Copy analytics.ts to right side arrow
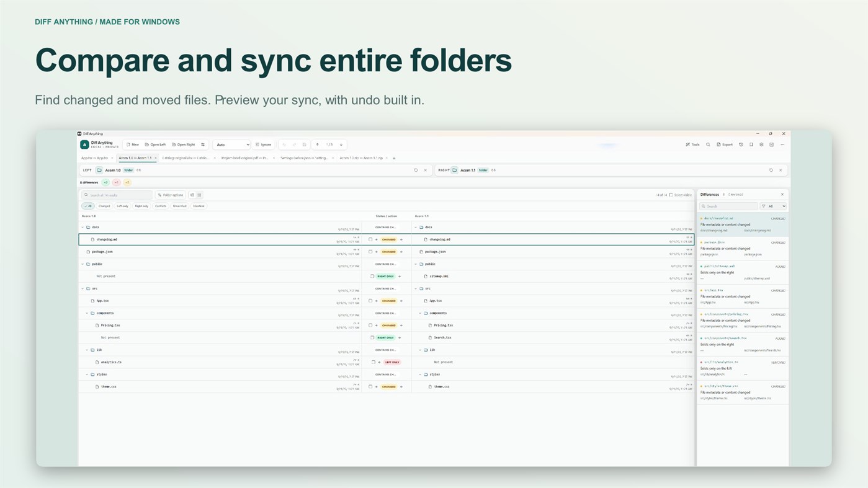The height and width of the screenshot is (488, 868). coord(380,362)
